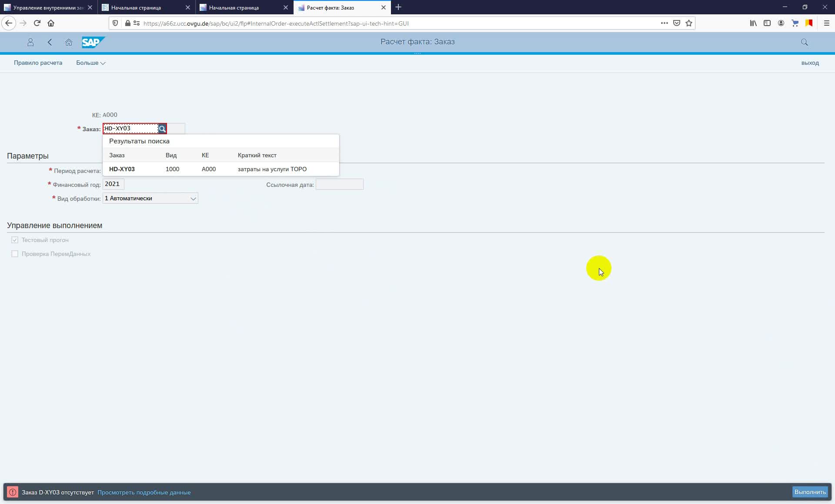
Task: Click the small field beside order search
Action: click(x=176, y=129)
